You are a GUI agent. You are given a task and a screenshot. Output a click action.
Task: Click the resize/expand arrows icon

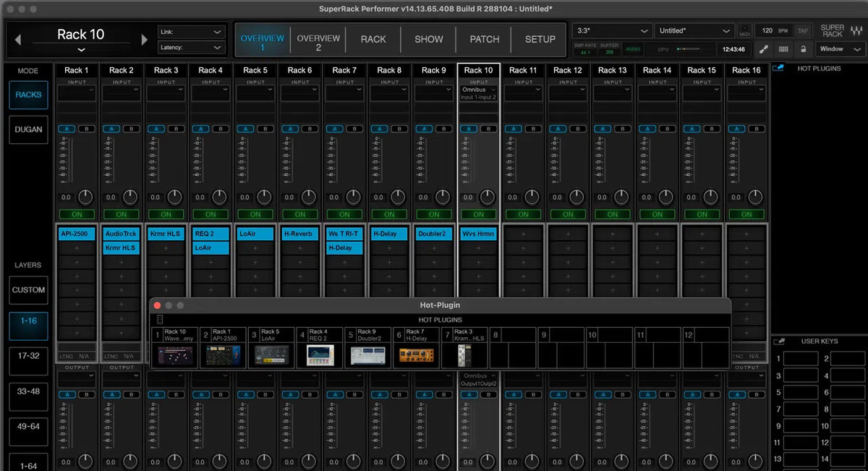point(763,51)
